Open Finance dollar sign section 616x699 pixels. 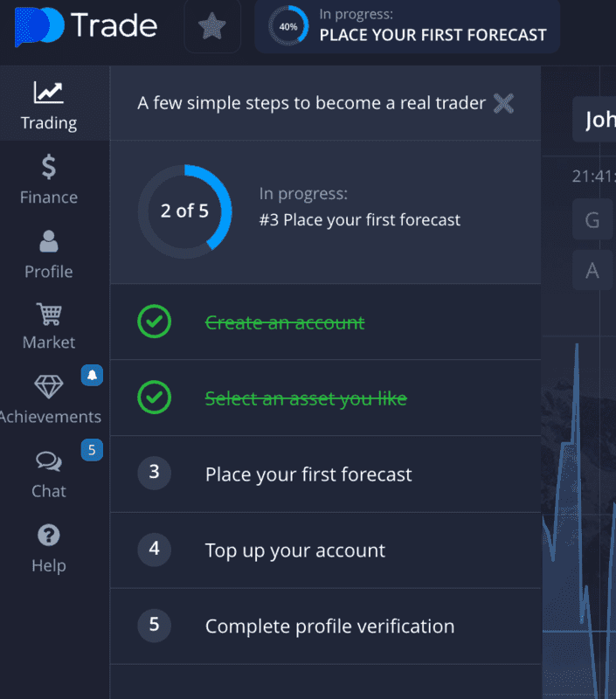49,179
